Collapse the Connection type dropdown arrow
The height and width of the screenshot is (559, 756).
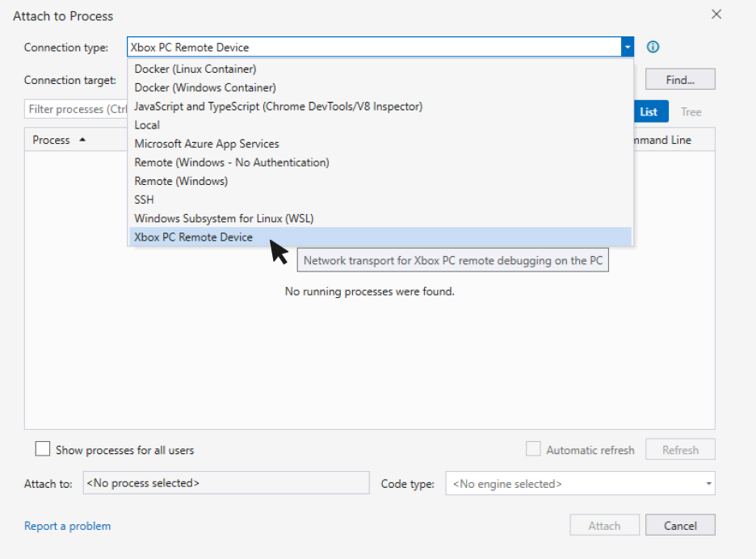click(627, 48)
